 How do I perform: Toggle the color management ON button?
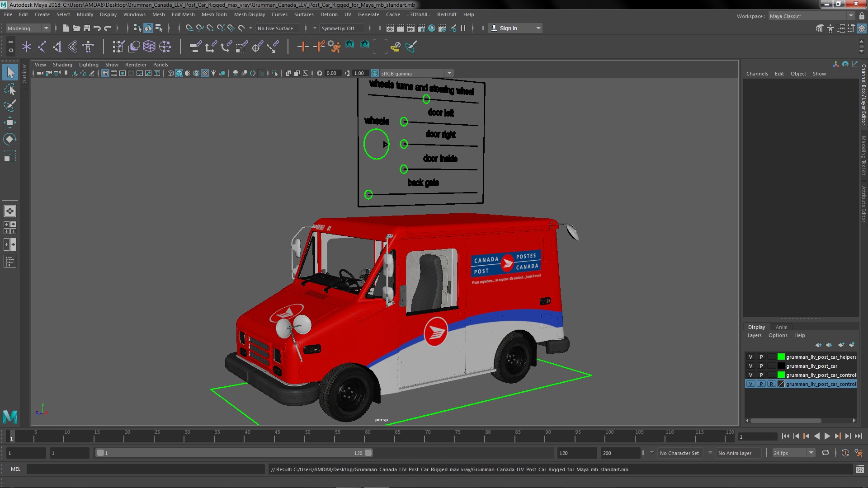point(375,73)
